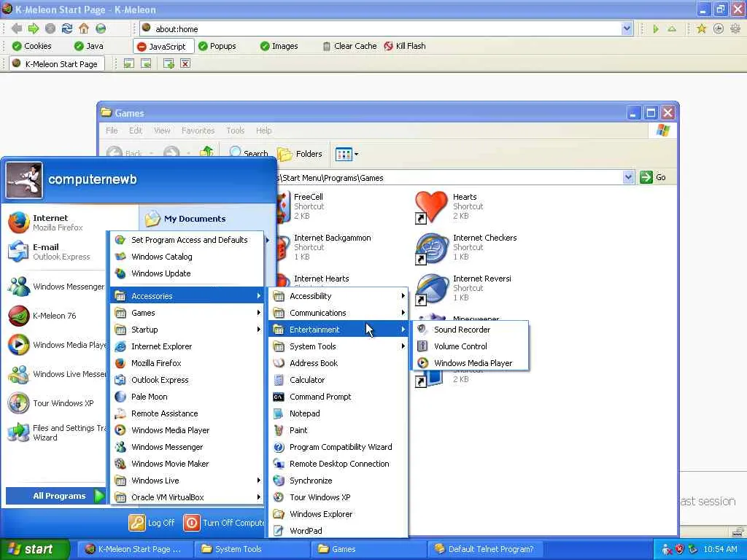This screenshot has height=560, width=747.
Task: Click Folders button in Games window
Action: (x=300, y=153)
